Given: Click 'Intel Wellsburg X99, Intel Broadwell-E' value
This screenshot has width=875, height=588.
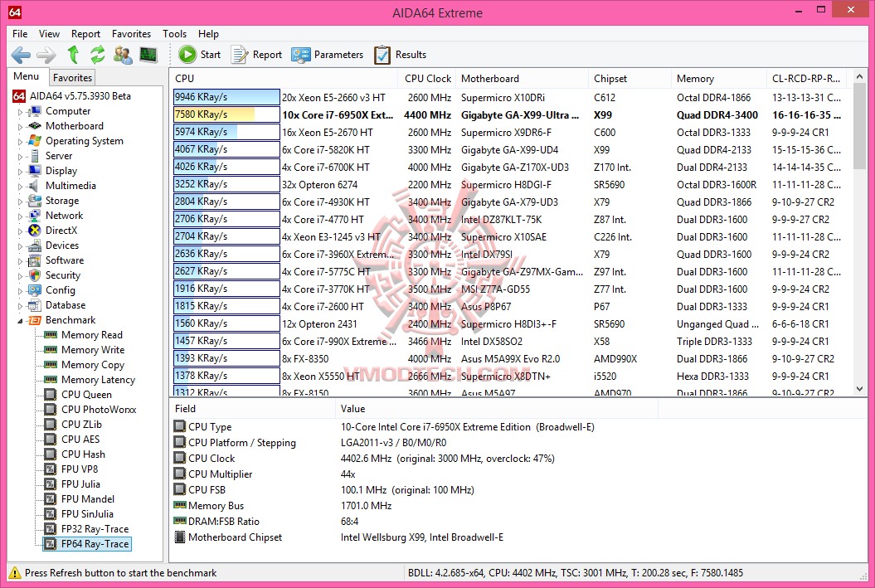Looking at the screenshot, I should click(x=422, y=537).
